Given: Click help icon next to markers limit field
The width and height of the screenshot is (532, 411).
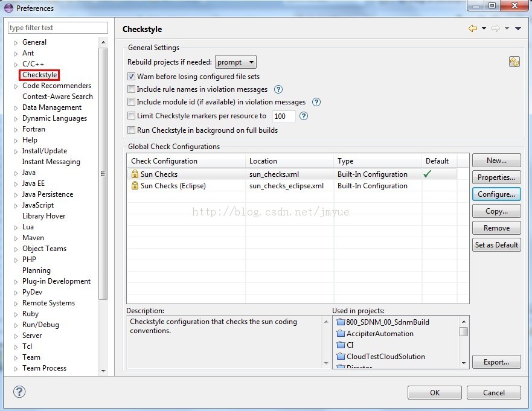Looking at the screenshot, I should tap(304, 116).
